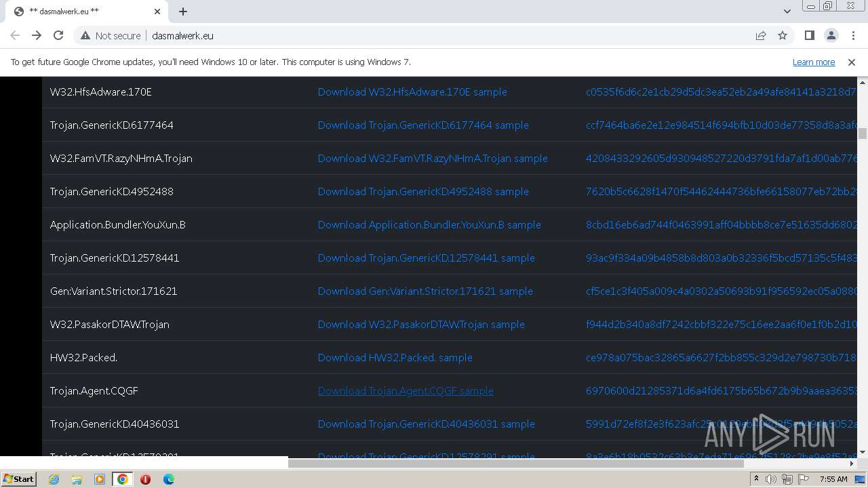Select the W32.FamVT.RazyNHmA.Trojan name cell
Screen dimensions: 868x488
click(x=176, y=158)
